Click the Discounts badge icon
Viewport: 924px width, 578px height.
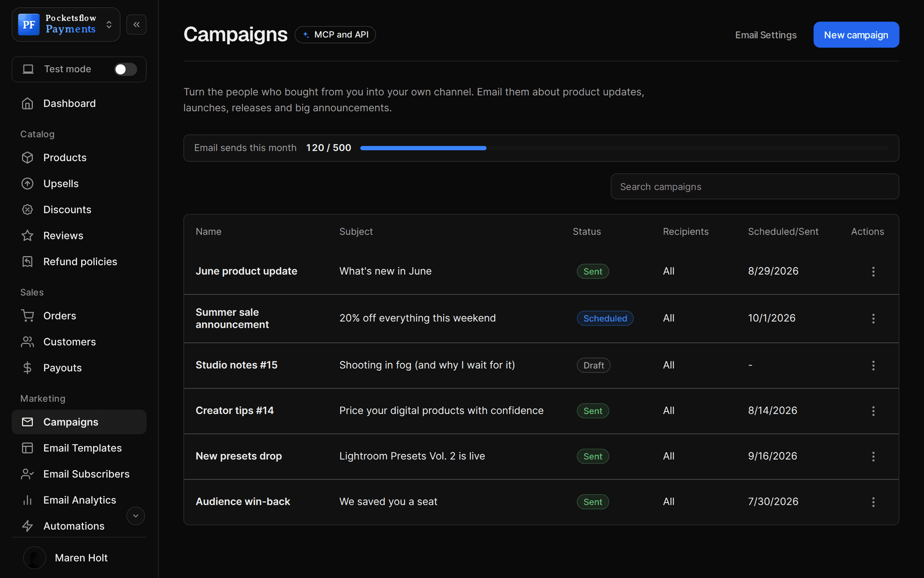(28, 210)
